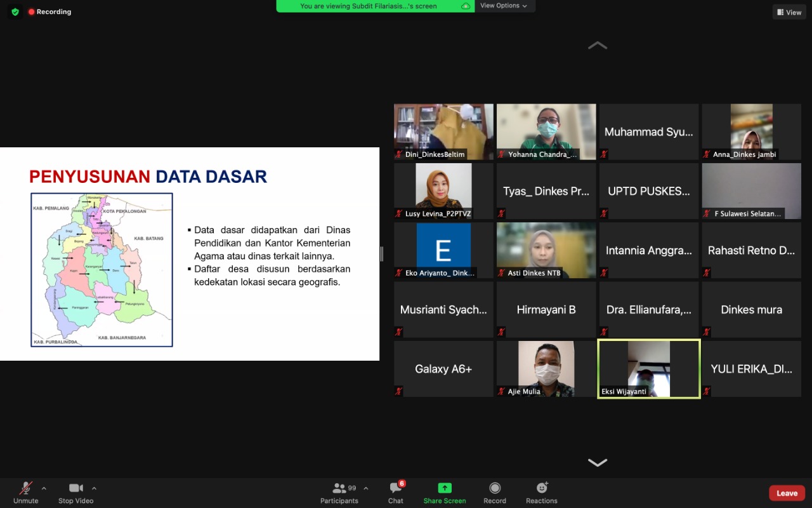Click muted mic icon on Eko Ariyanto tile
Image resolution: width=812 pixels, height=508 pixels.
(399, 273)
